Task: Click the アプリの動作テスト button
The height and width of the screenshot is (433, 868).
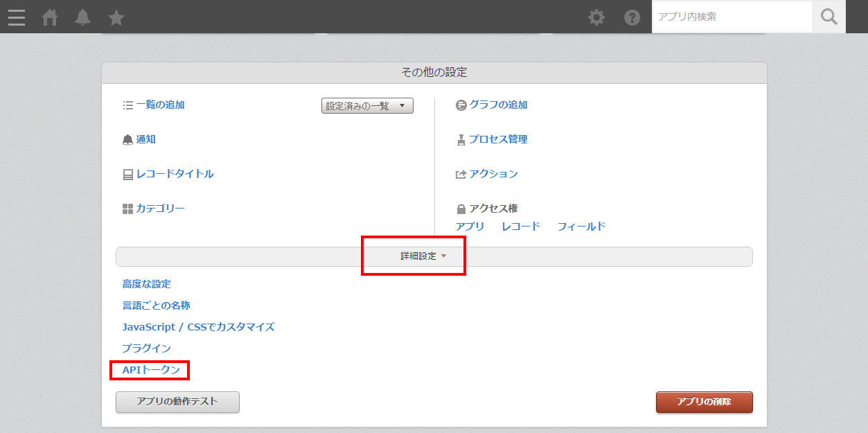Action: tap(177, 402)
